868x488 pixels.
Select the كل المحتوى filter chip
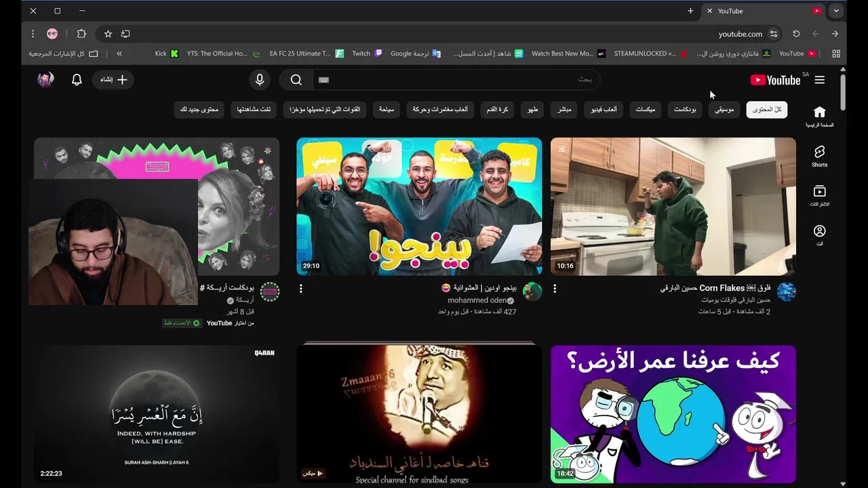tap(767, 109)
